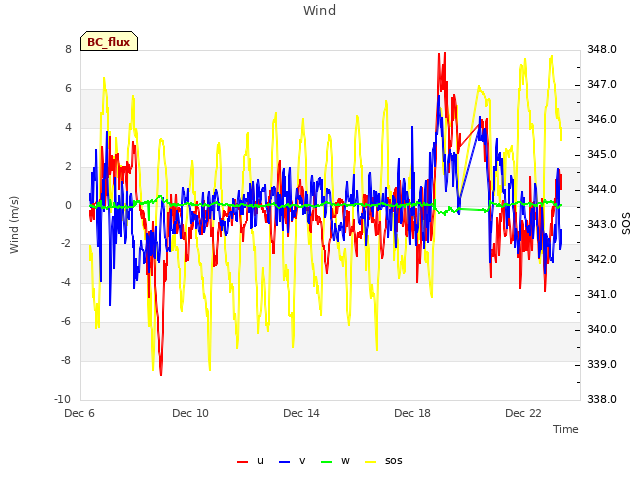The height and width of the screenshot is (480, 640).
Task: Click the left axis value '0'
Action: coord(68,206)
